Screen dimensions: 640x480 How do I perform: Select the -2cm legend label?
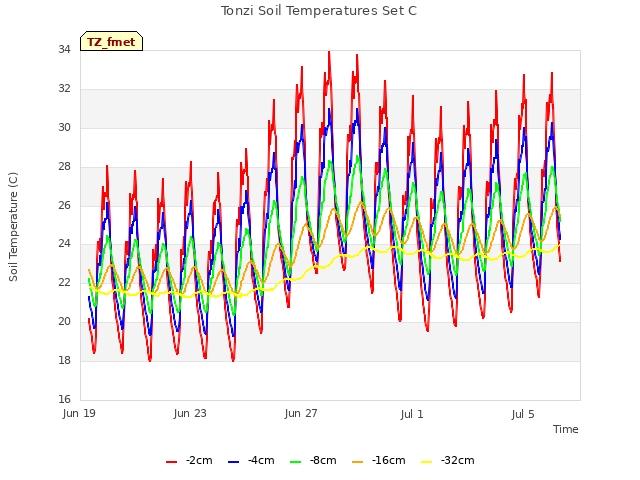(x=199, y=460)
